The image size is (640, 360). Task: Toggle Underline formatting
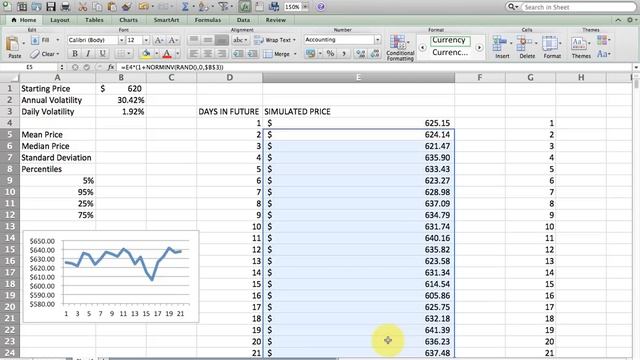tap(102, 53)
